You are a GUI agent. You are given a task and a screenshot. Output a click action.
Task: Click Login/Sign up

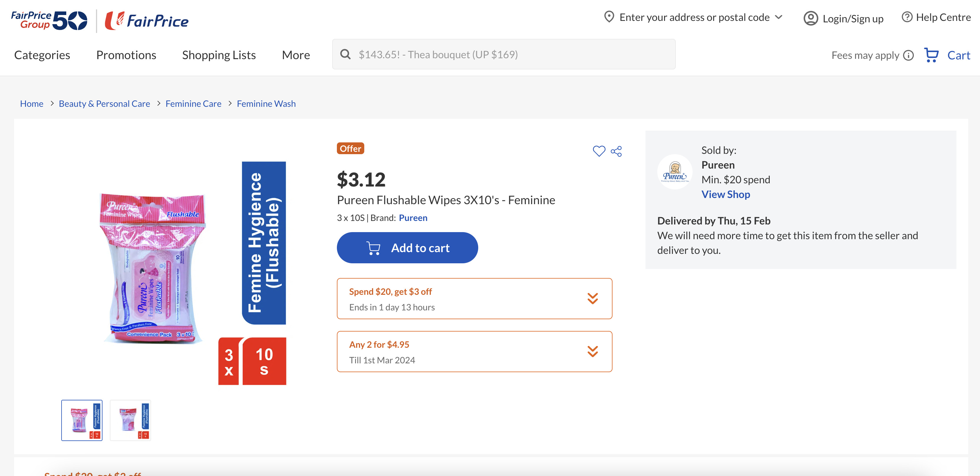click(x=853, y=19)
